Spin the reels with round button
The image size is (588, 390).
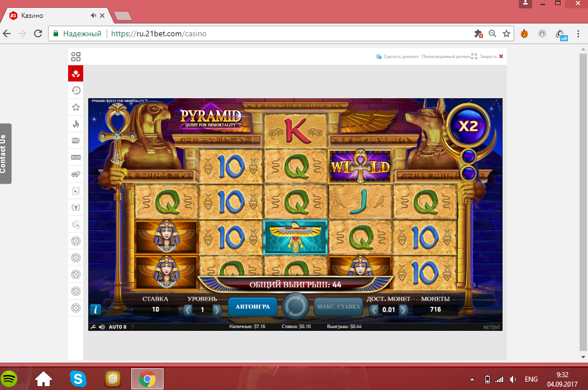click(295, 306)
